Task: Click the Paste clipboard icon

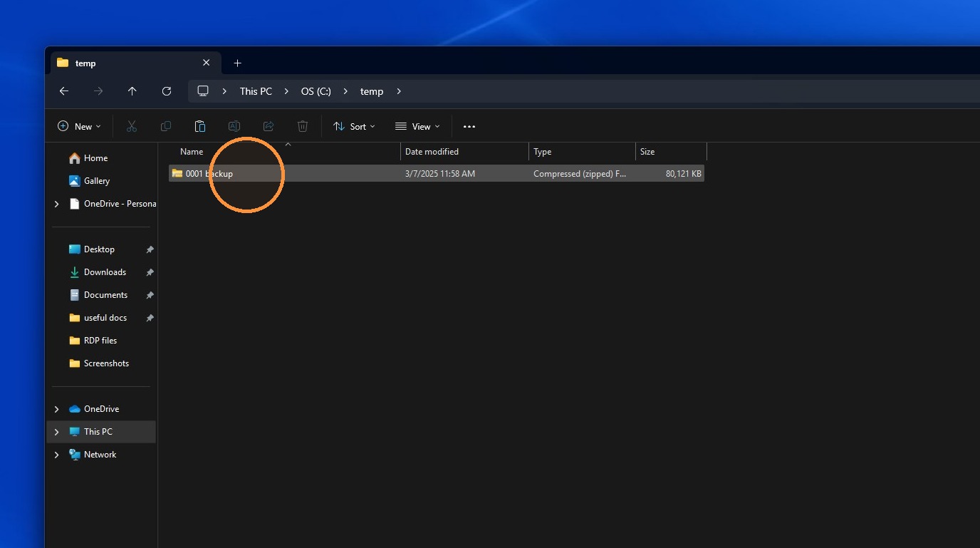Action: tap(200, 126)
